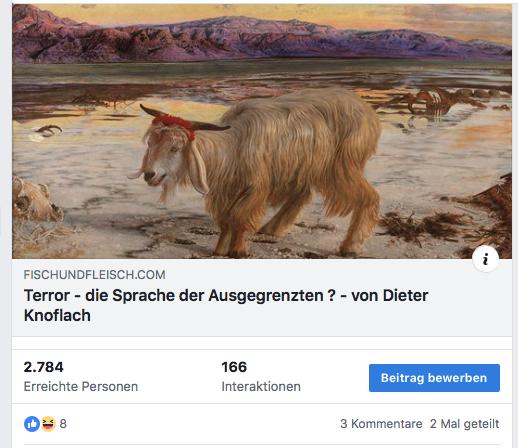
Task: Click the author name Knoflach in the title
Action: pos(57,315)
